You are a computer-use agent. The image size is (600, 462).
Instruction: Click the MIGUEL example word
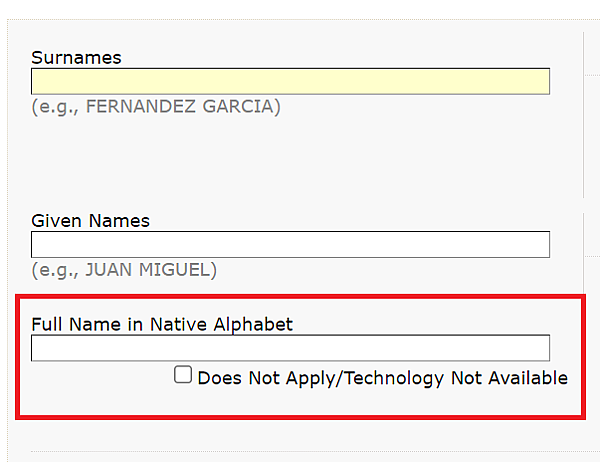[174, 270]
